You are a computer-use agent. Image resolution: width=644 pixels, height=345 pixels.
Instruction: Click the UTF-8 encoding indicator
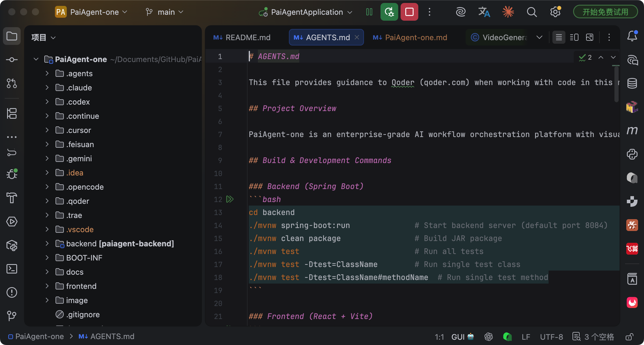click(x=552, y=337)
